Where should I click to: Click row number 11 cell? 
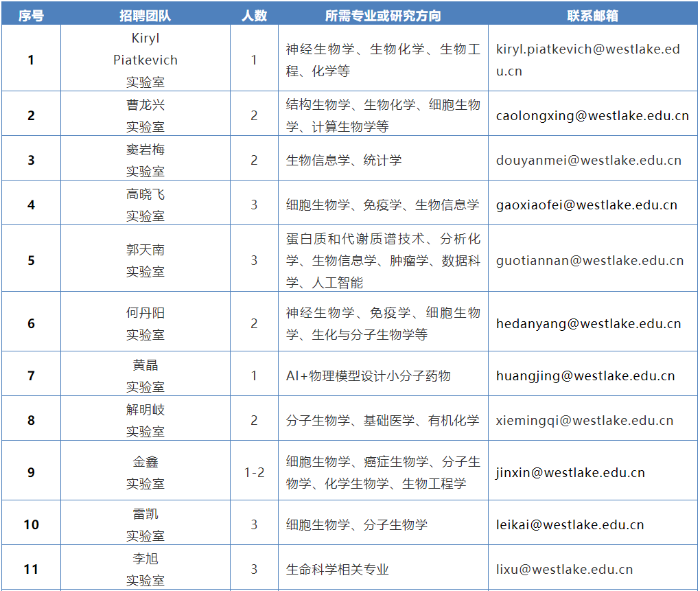pos(32,568)
